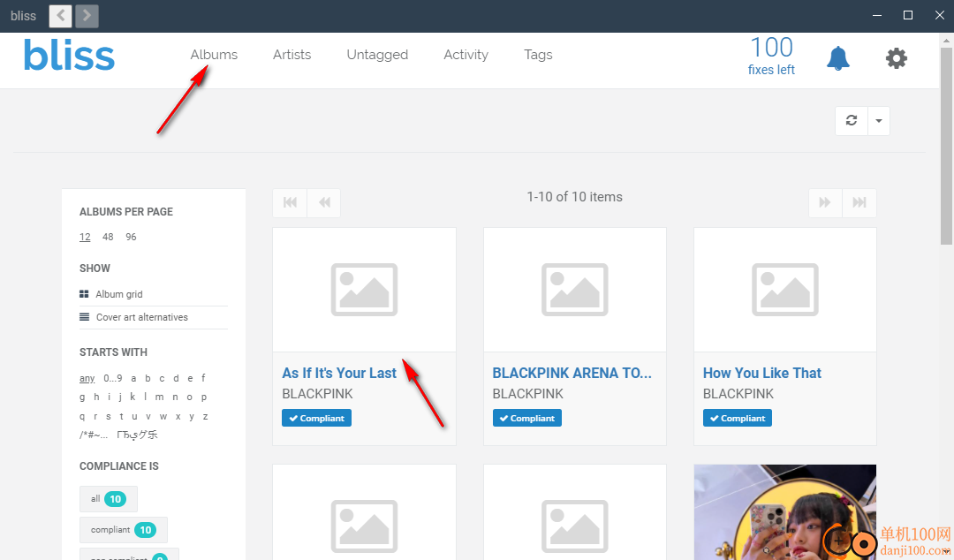Filter albums starting with symbols /*#~...

pyautogui.click(x=94, y=435)
